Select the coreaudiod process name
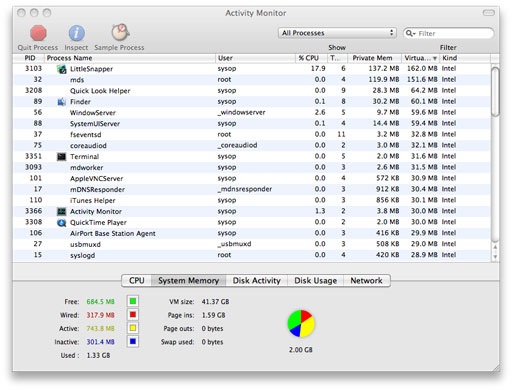 pos(88,146)
